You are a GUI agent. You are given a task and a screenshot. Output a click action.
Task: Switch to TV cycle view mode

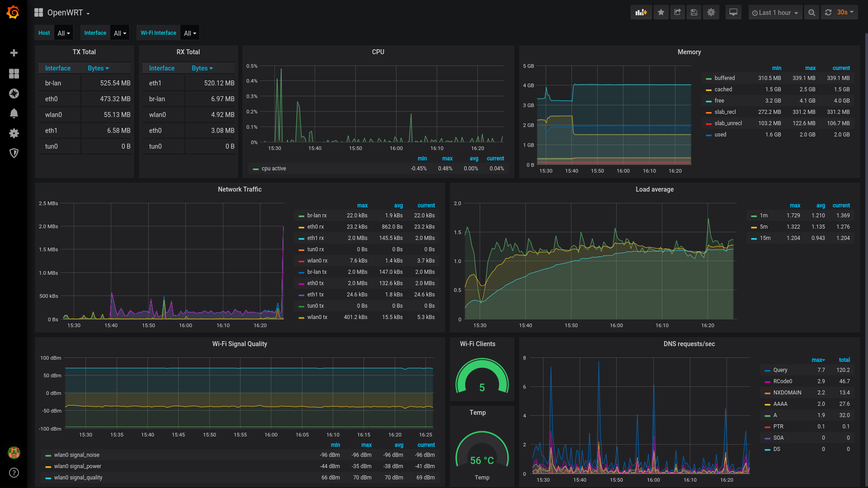click(x=733, y=13)
